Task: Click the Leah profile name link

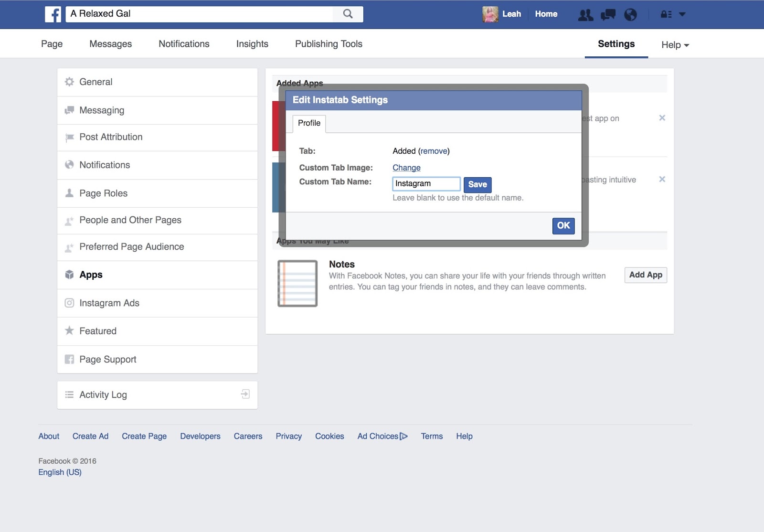Action: [511, 14]
